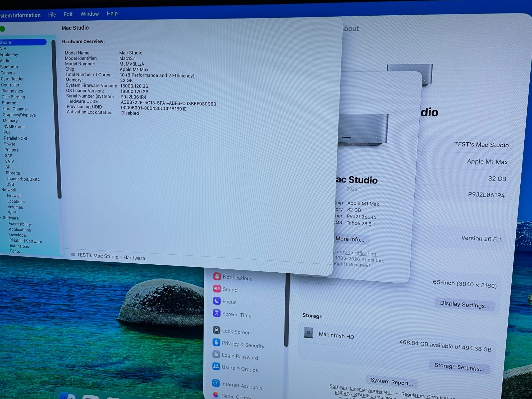Screen dimensions: 532x399
Task: Select Storage in sidebar
Action: click(13, 173)
